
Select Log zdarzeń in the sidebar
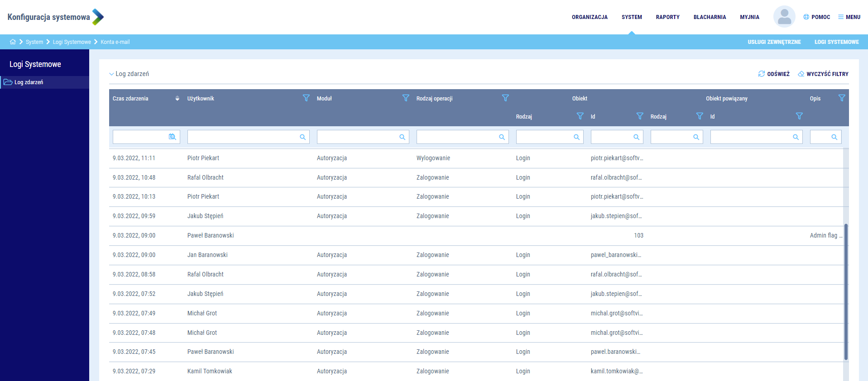point(29,82)
